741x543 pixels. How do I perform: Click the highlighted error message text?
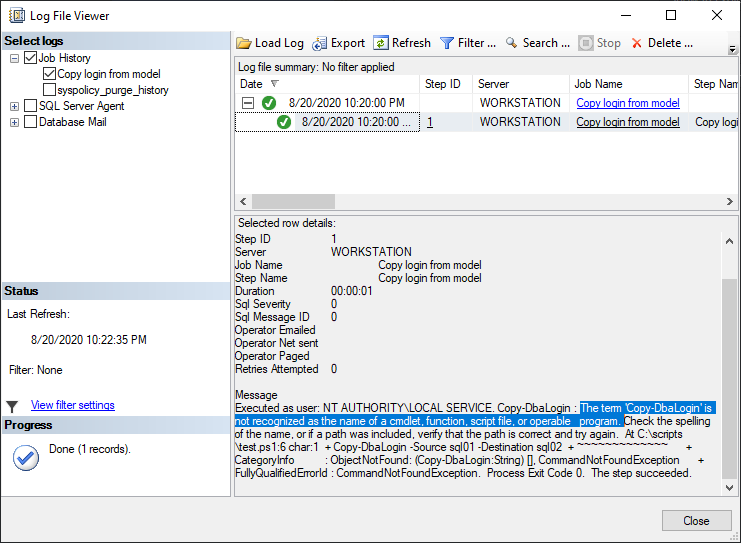coord(475,414)
